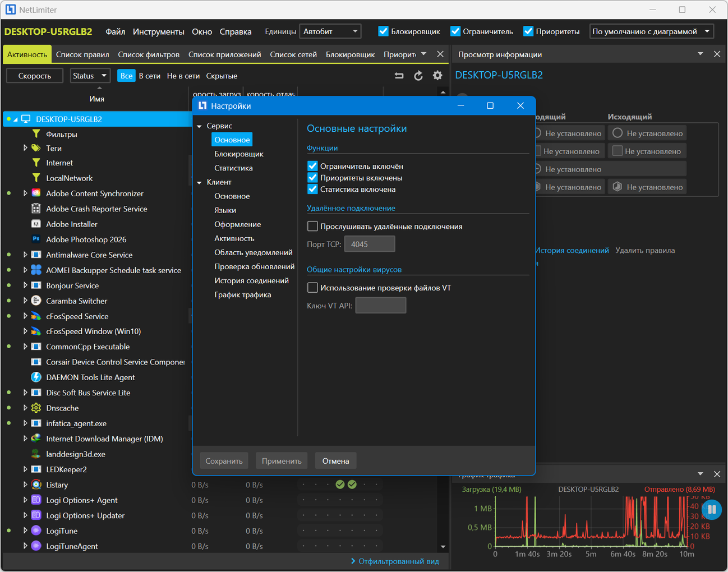Open 'Отфильтрованный вид' link
Image resolution: width=728 pixels, height=572 pixels.
click(x=398, y=561)
